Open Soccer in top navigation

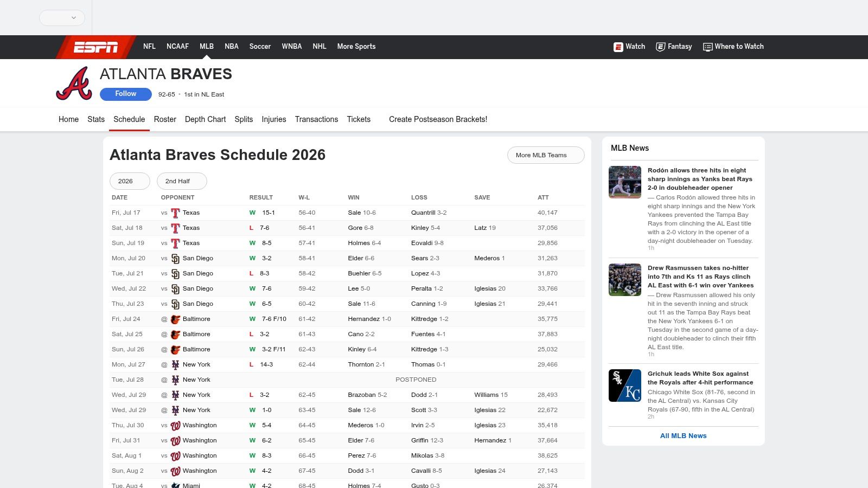click(x=260, y=47)
